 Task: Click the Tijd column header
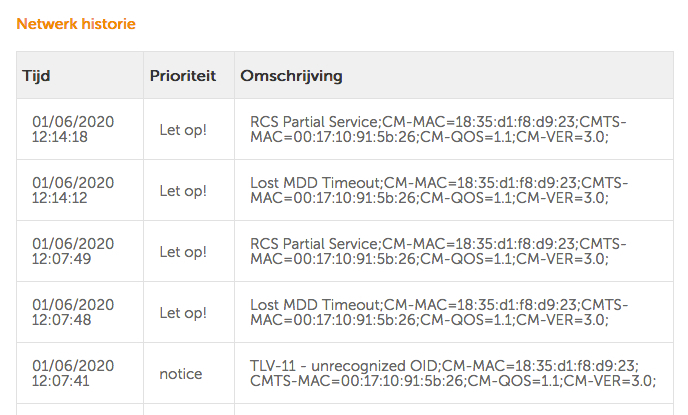click(35, 75)
